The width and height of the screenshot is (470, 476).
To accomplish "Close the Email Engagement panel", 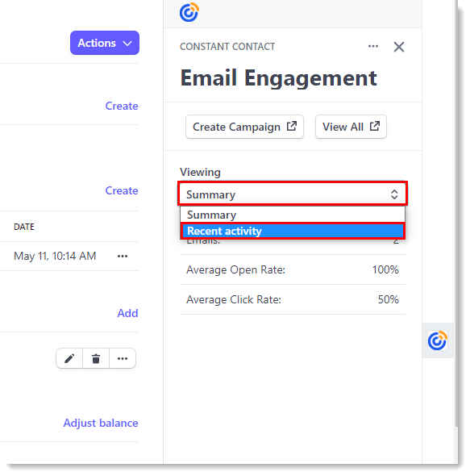I will coord(399,47).
